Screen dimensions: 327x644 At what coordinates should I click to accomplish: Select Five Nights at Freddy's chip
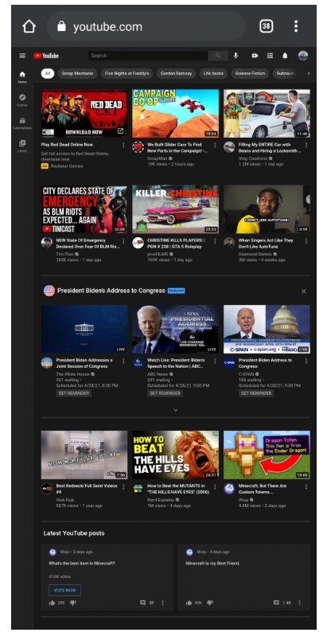coord(127,73)
